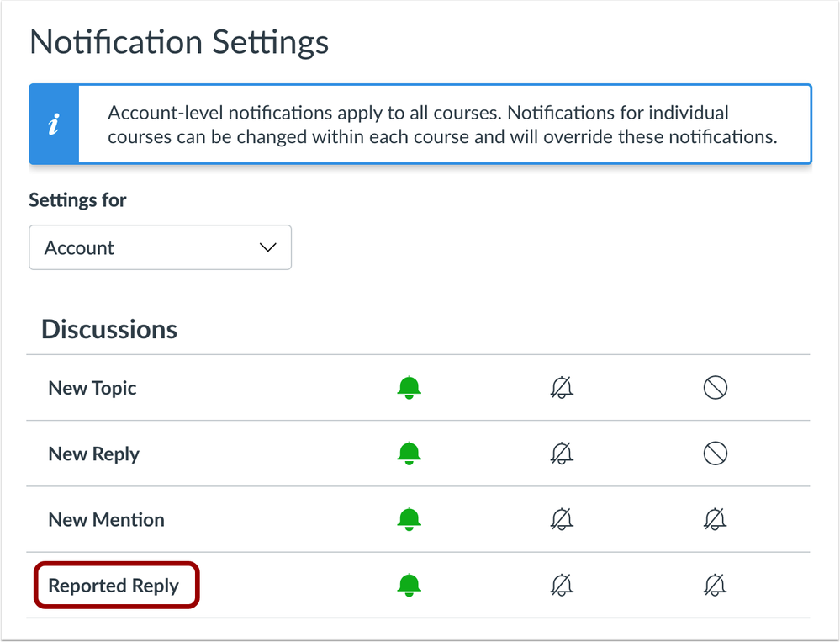Click the muted bell icon in New Topic row
The image size is (840, 642).
click(562, 387)
